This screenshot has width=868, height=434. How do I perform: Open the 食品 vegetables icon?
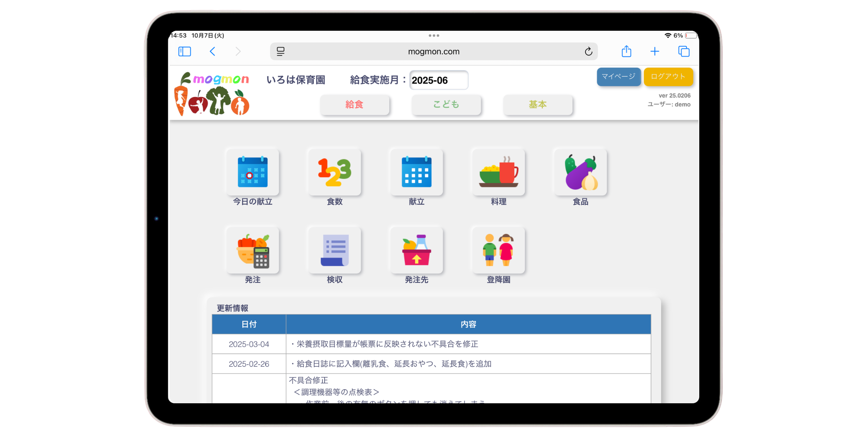[x=580, y=172]
